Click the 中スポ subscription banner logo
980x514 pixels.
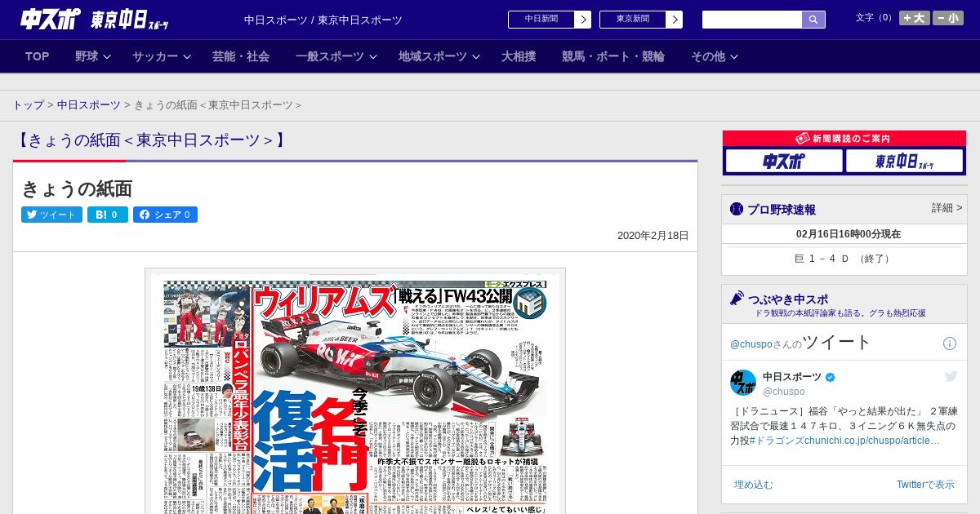tap(784, 162)
